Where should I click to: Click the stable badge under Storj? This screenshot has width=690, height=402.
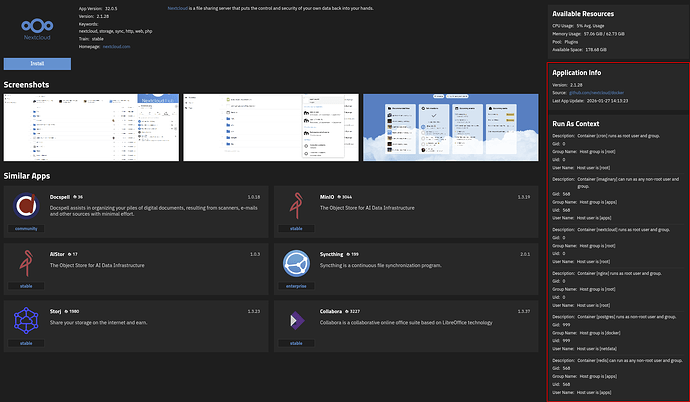(x=26, y=343)
